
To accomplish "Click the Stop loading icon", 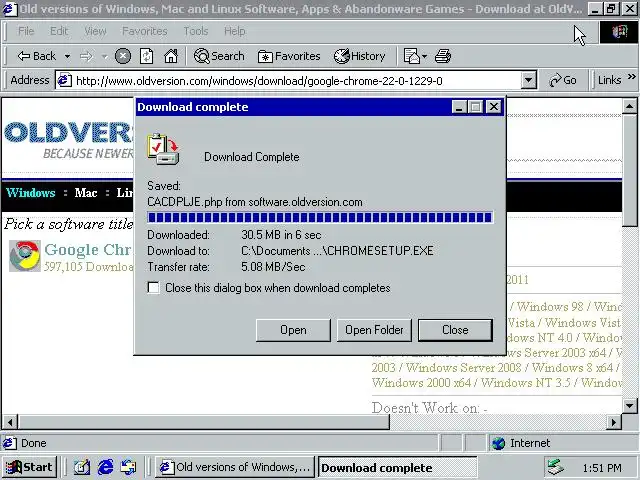I will pyautogui.click(x=123, y=56).
